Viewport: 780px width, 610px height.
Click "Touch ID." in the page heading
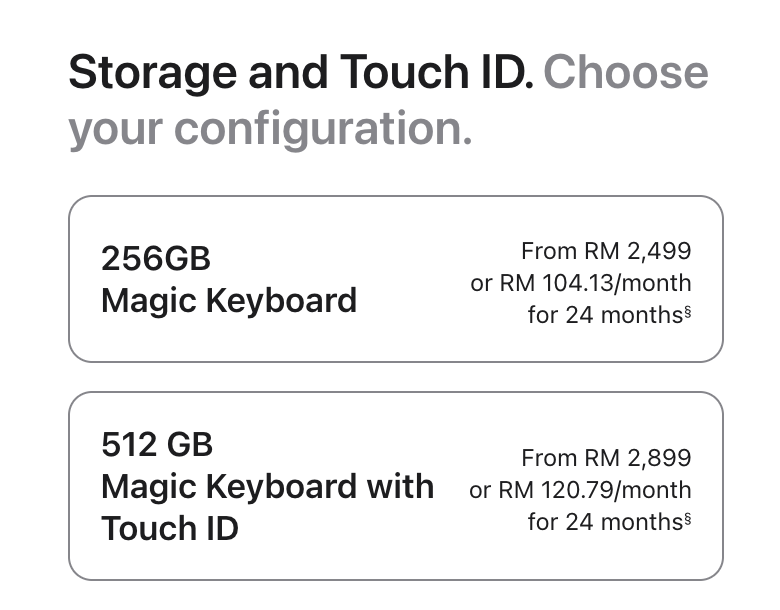(437, 73)
